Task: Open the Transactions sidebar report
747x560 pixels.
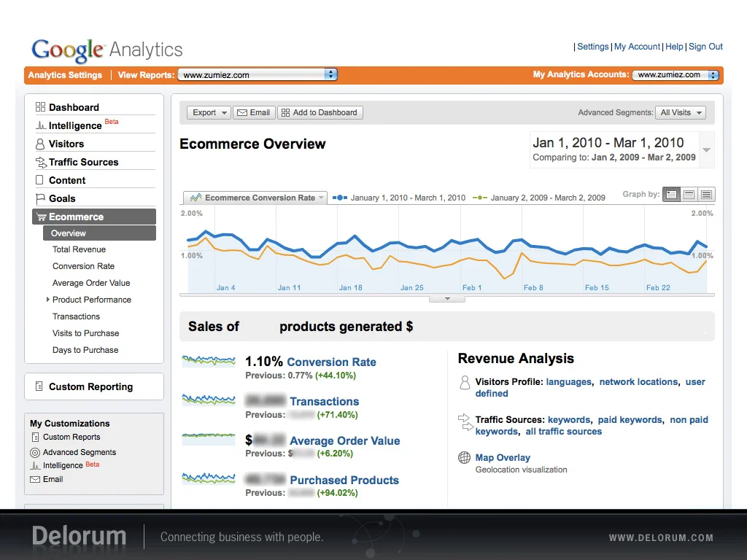Action: 76,316
